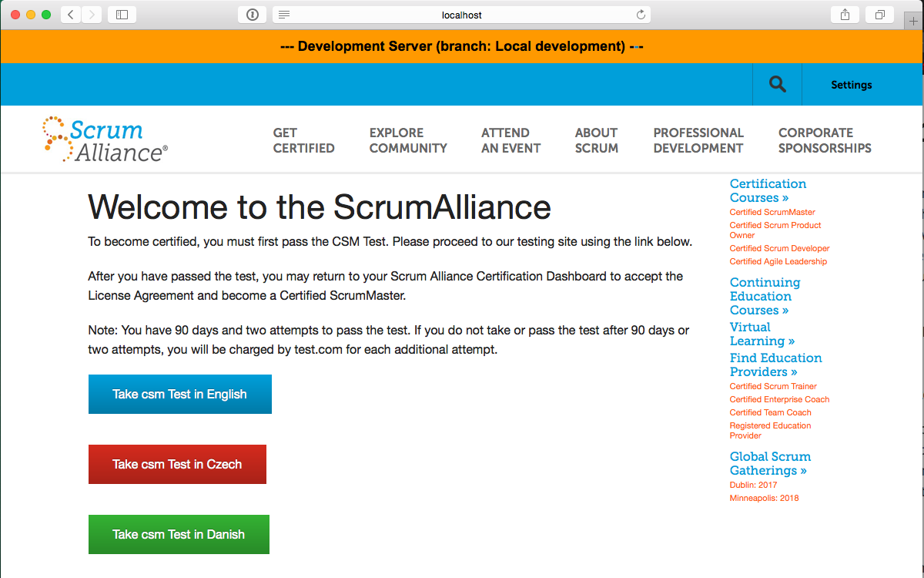
Task: Click the Safari back arrow
Action: (x=71, y=15)
